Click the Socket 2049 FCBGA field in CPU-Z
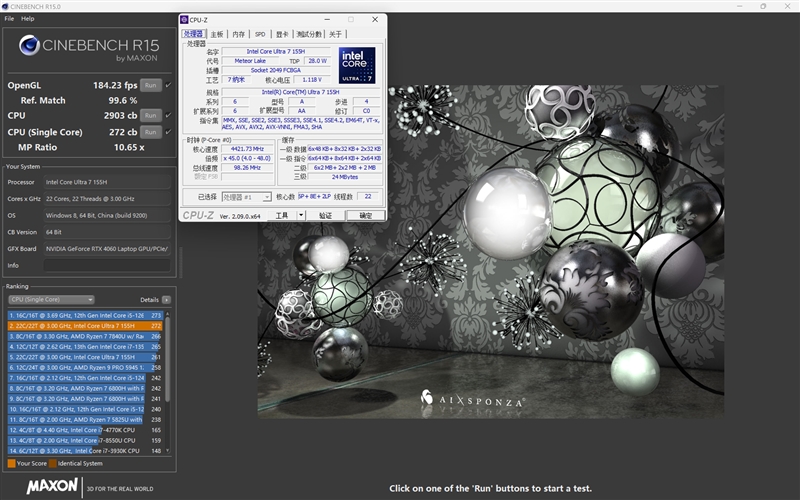Image resolution: width=800 pixels, height=500 pixels. pyautogui.click(x=276, y=70)
